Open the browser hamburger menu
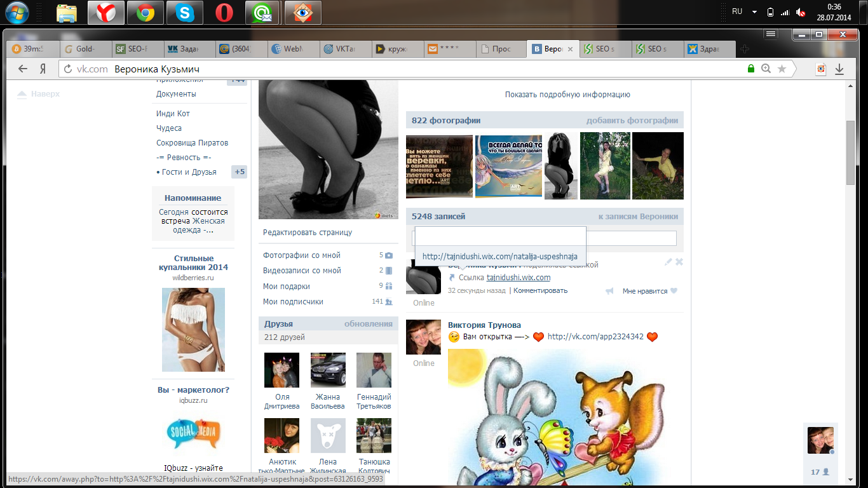This screenshot has width=868, height=488. pos(771,34)
